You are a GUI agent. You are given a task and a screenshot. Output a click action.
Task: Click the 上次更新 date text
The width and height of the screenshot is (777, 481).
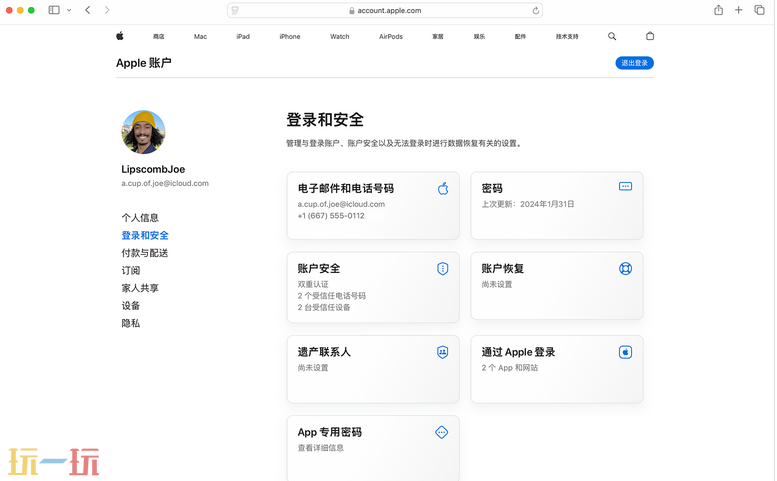[528, 204]
